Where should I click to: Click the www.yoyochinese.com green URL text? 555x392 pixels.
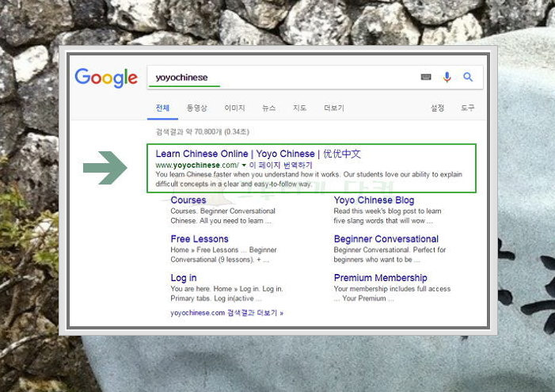197,166
